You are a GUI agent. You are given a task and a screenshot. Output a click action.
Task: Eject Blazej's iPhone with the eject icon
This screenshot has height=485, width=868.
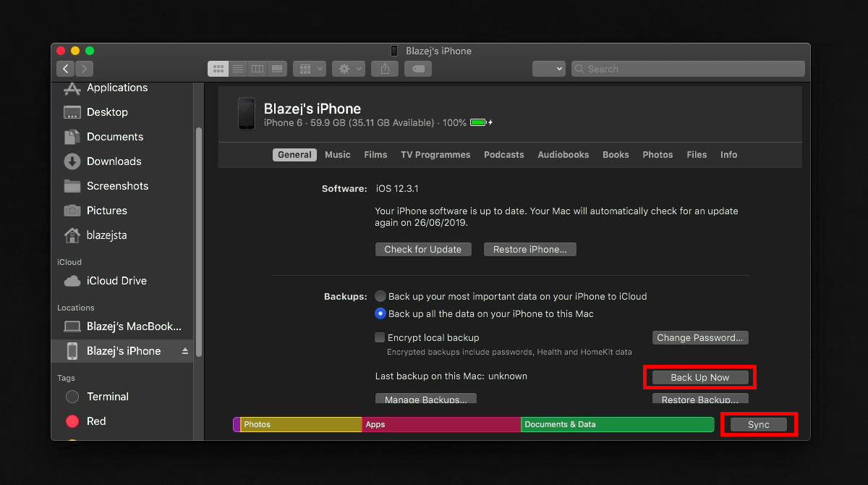click(184, 351)
